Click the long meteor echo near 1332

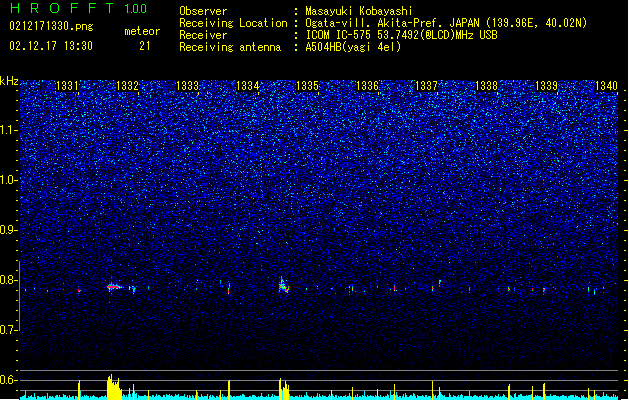(x=114, y=286)
